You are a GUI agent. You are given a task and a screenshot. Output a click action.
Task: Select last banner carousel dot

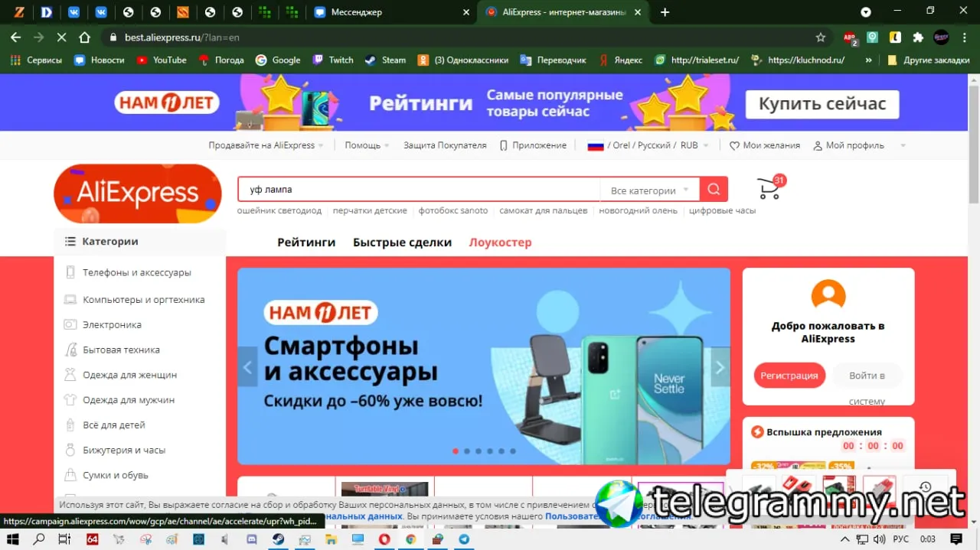tap(513, 451)
